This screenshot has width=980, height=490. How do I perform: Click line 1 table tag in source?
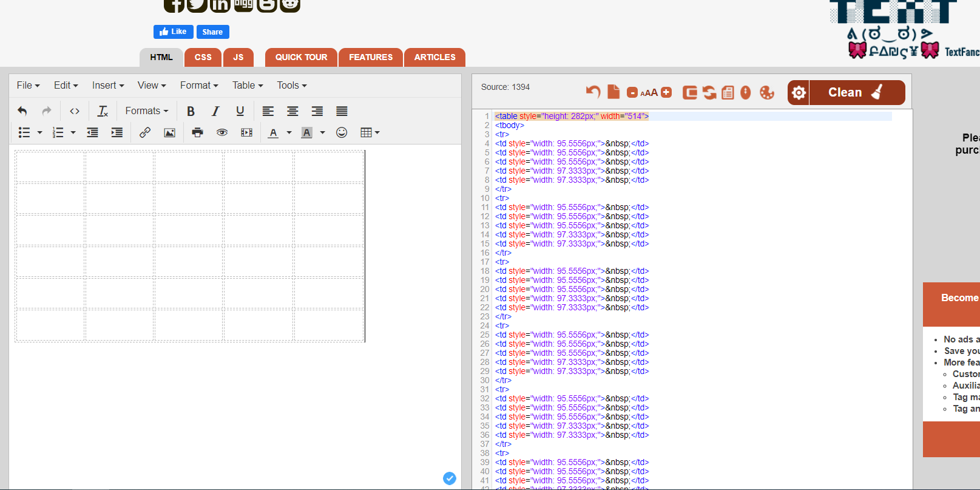pyautogui.click(x=572, y=116)
